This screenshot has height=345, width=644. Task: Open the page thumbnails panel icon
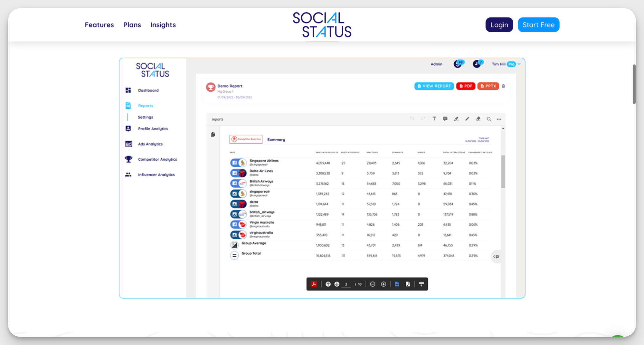[x=213, y=134]
